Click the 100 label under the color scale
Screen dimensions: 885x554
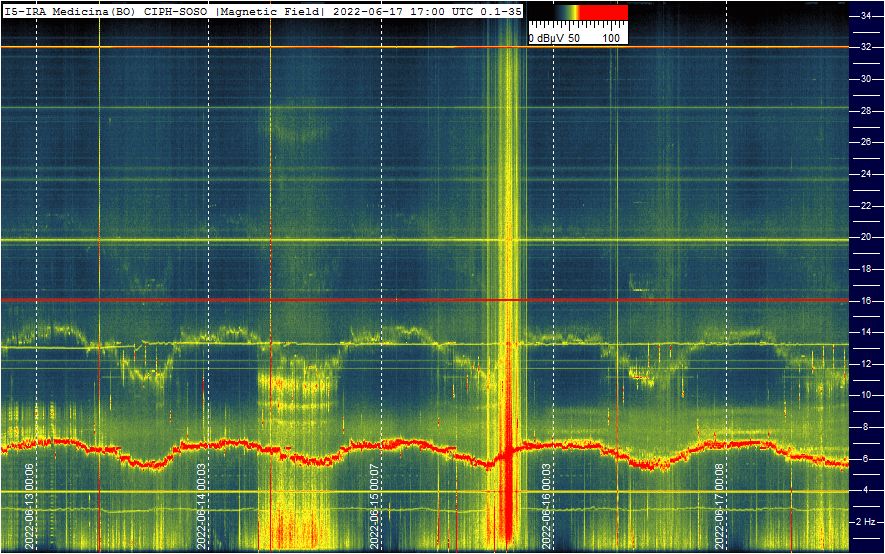[611, 37]
